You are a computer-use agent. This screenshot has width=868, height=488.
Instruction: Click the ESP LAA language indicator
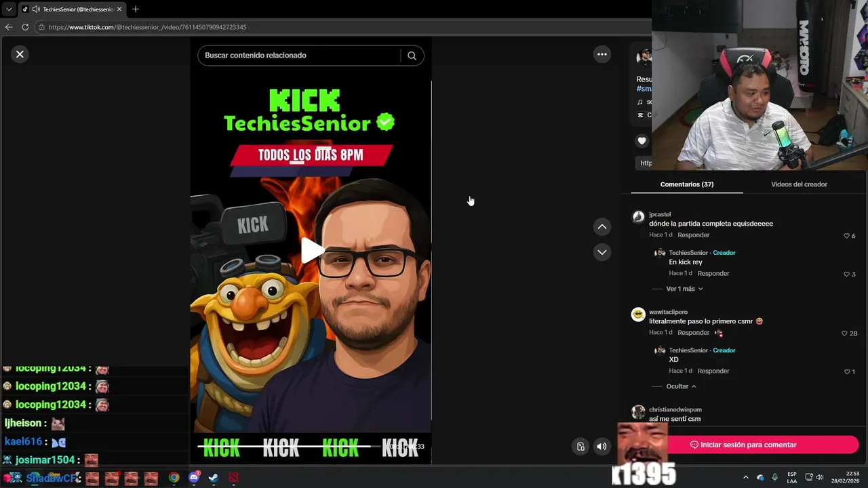pyautogui.click(x=792, y=478)
